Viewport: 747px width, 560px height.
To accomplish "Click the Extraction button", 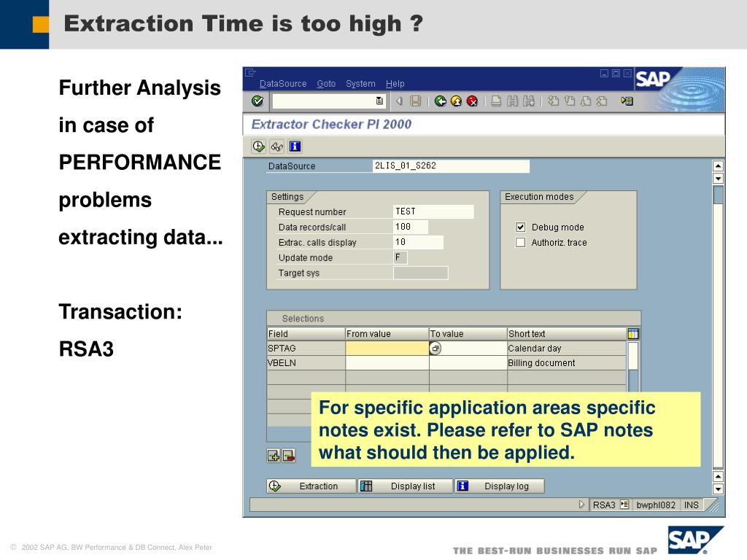I will coord(311,486).
